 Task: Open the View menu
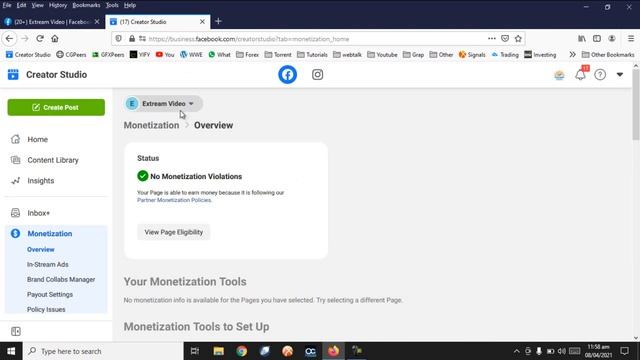point(38,5)
